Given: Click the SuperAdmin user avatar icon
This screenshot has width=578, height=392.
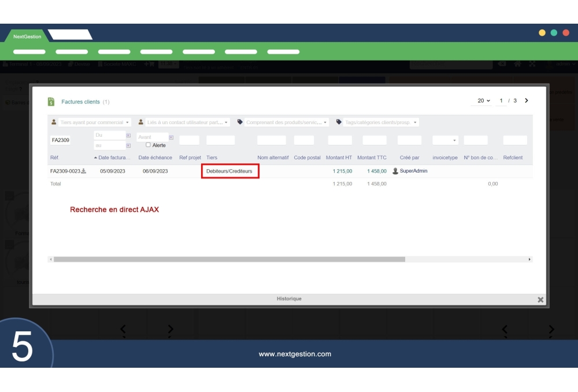Looking at the screenshot, I should click(396, 170).
